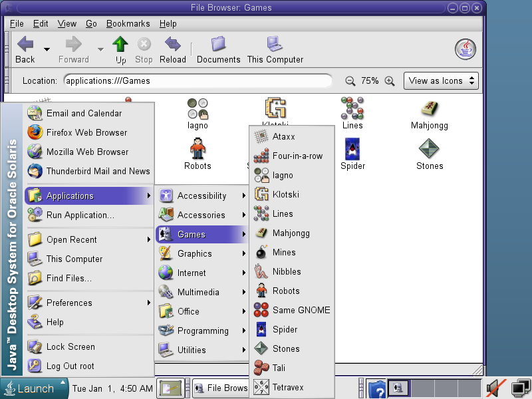Expand the Internet submenu
The image size is (532, 399).
(202, 273)
